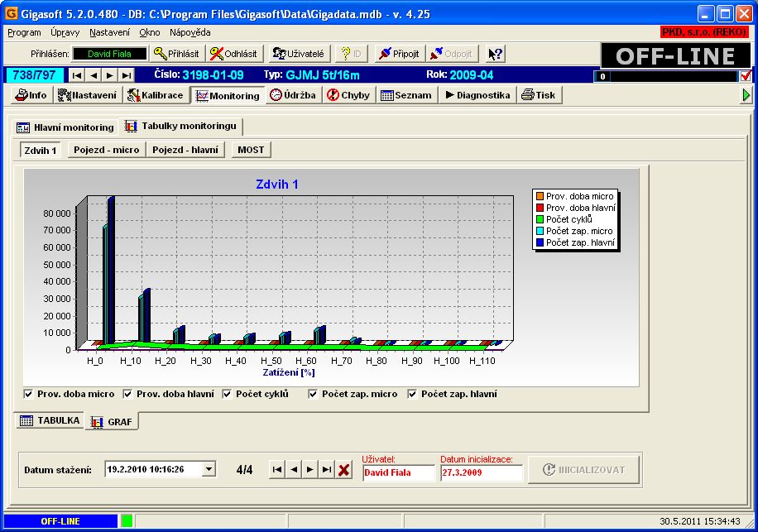Open the Tisk print section

[538, 95]
